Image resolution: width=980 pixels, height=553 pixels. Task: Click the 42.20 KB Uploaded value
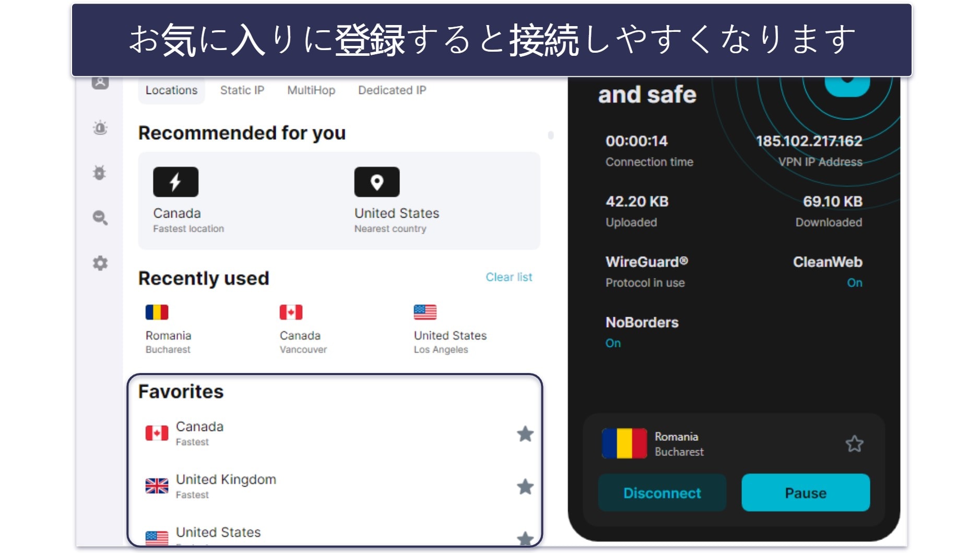[637, 201]
